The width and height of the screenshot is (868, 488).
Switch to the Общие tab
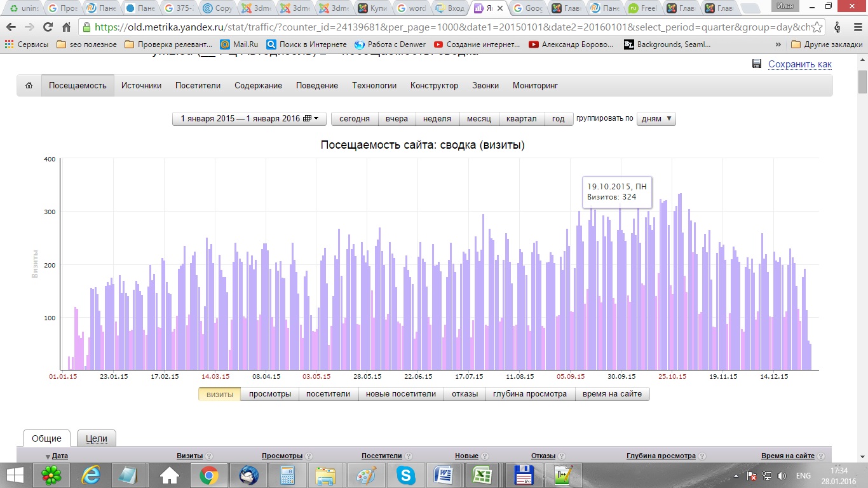click(x=47, y=438)
